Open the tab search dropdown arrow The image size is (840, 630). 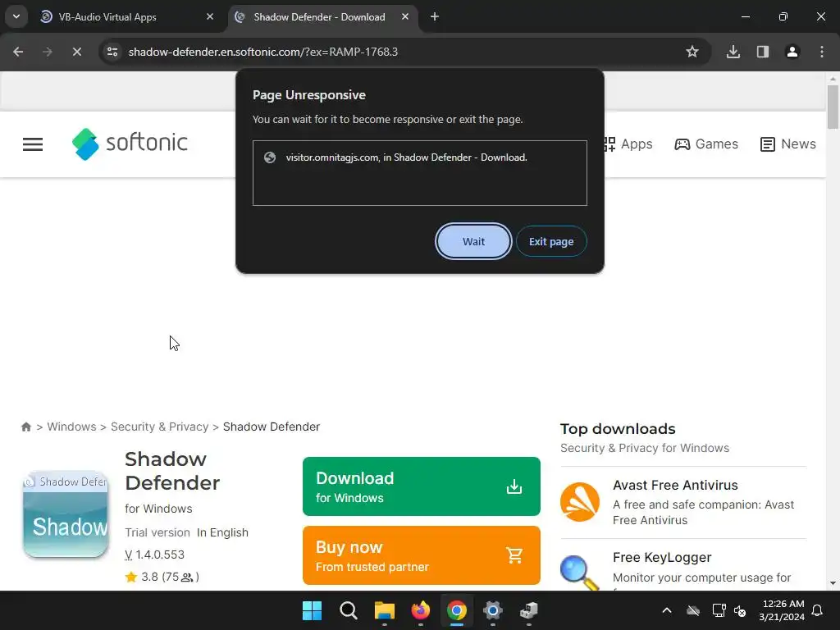[x=16, y=16]
